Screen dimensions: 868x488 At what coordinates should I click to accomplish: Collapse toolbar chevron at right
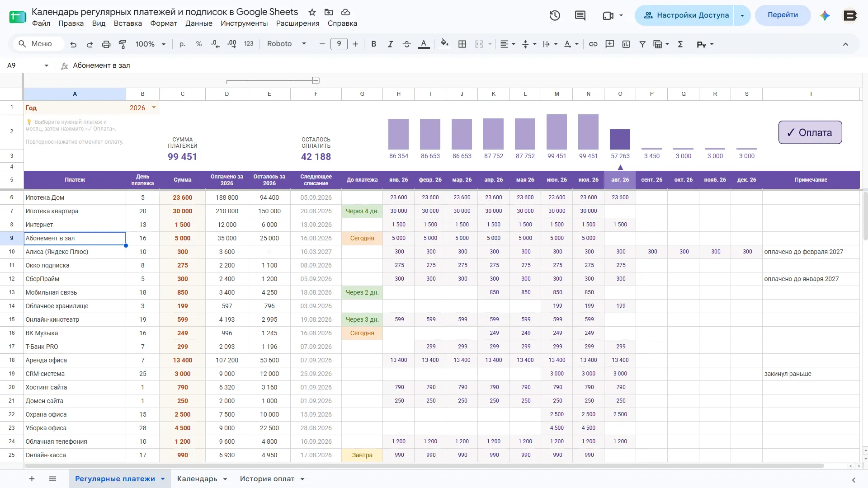845,44
